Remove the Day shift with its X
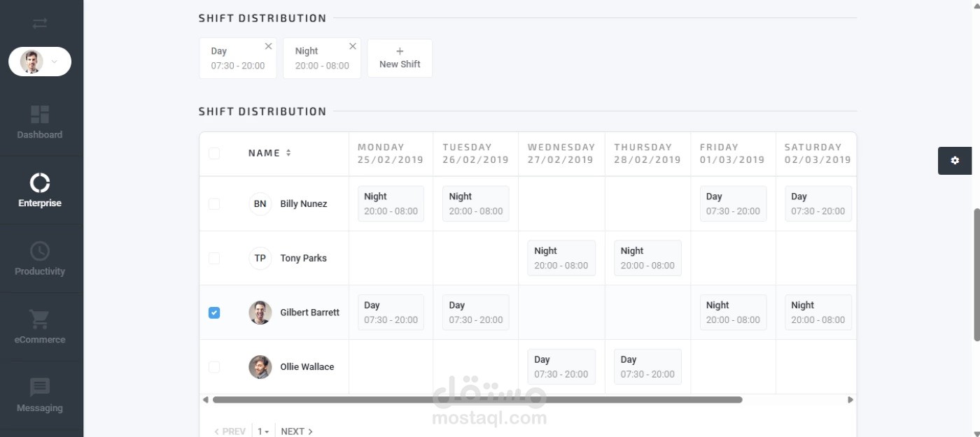980x437 pixels. 268,46
